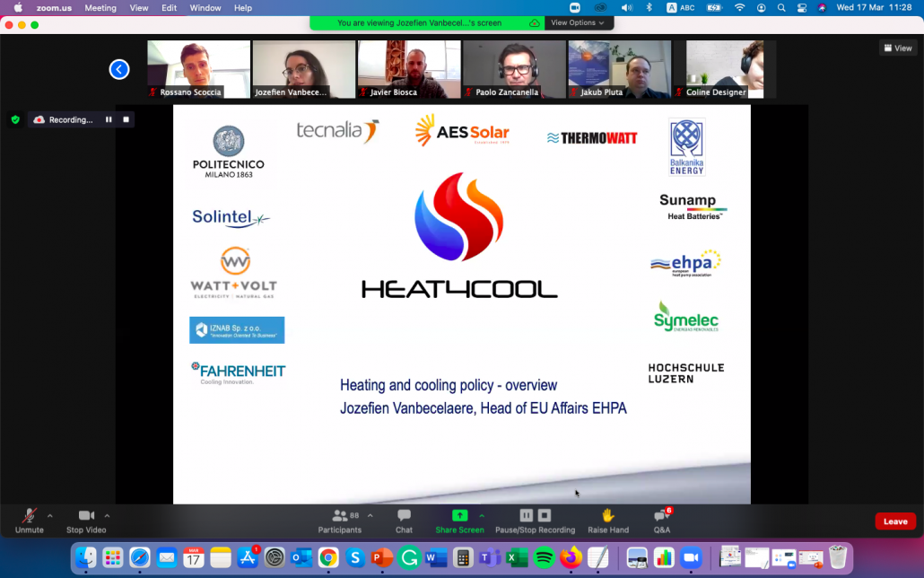Viewport: 924px width, 578px height.
Task: Stop recording via the top-left Recording indicator
Action: click(x=126, y=119)
